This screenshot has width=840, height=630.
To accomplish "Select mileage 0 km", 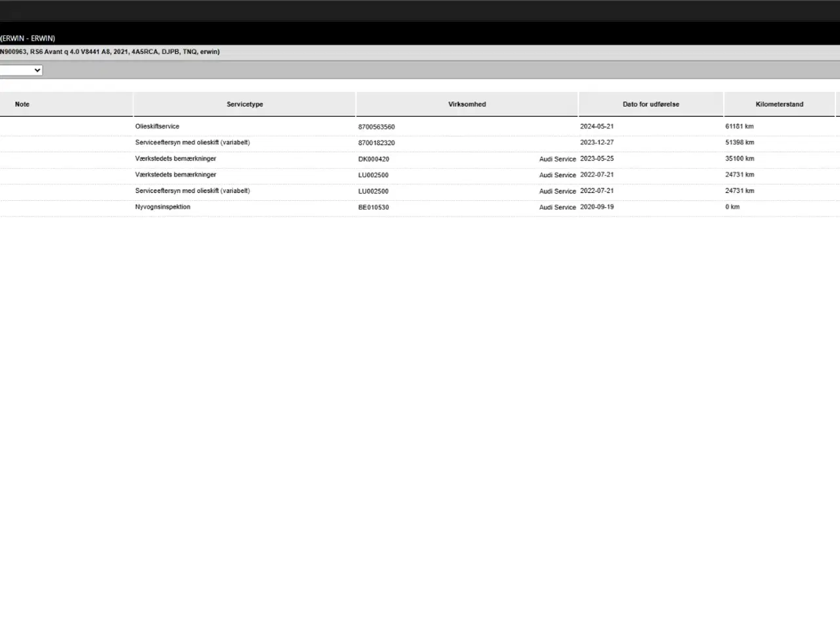I will [x=732, y=207].
